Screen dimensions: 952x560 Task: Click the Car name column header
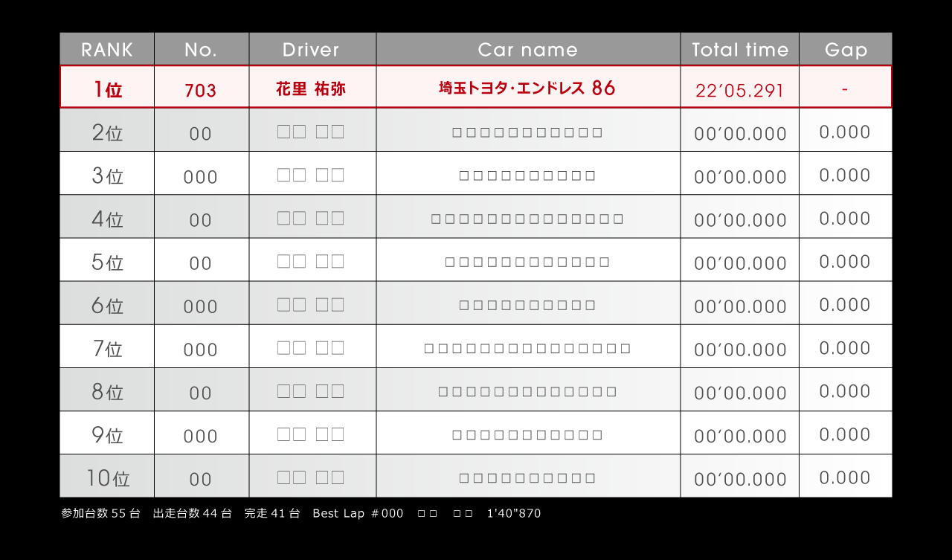(528, 49)
